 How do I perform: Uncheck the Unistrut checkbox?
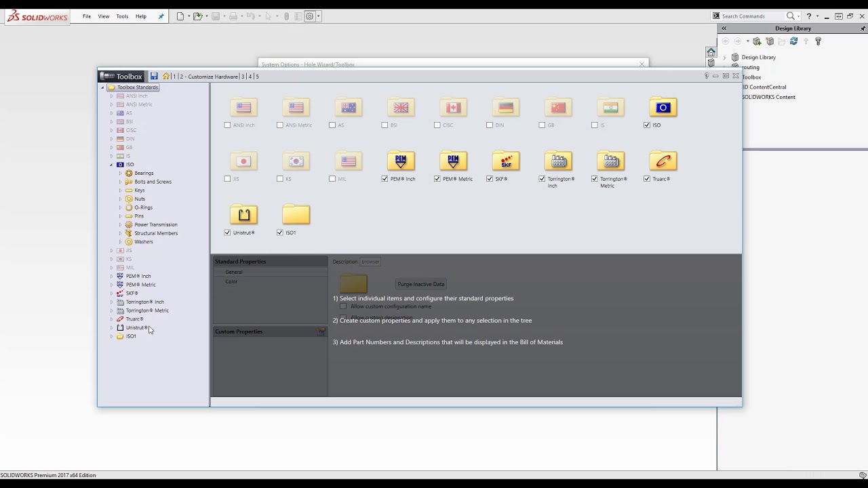tap(227, 232)
